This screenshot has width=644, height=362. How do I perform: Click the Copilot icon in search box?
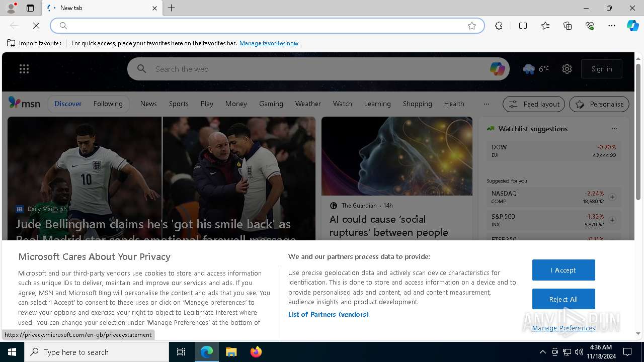tap(497, 69)
